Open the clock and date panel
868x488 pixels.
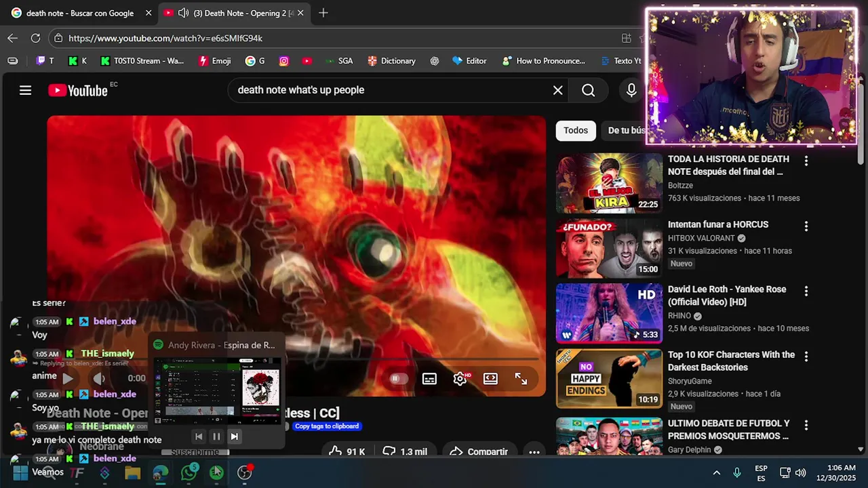tap(837, 473)
